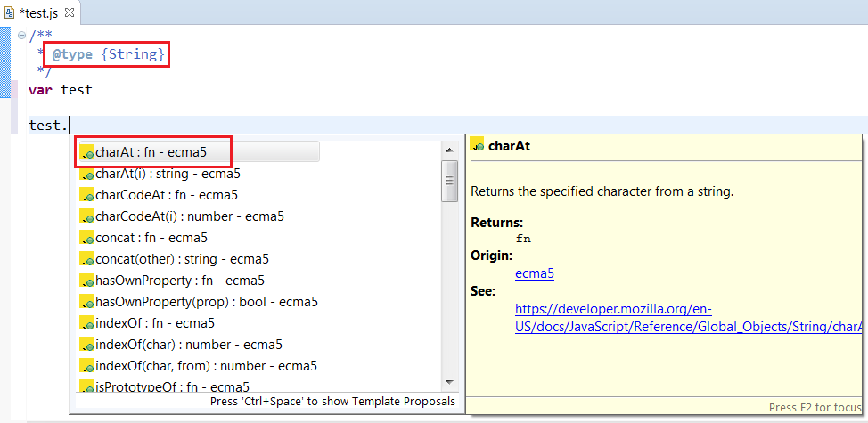Place cursor on the 'var test' line
The height and width of the screenshot is (423, 868).
[61, 90]
